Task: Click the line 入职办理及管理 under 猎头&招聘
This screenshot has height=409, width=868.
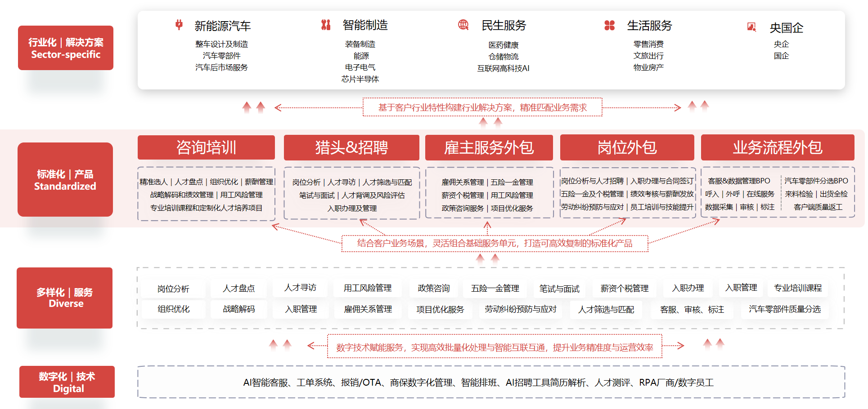Action: 352,209
